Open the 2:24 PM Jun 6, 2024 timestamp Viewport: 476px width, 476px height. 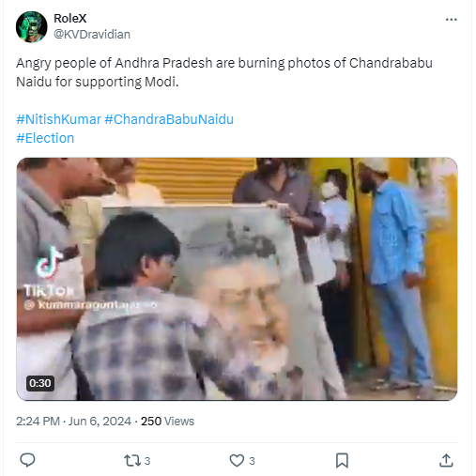(73, 422)
